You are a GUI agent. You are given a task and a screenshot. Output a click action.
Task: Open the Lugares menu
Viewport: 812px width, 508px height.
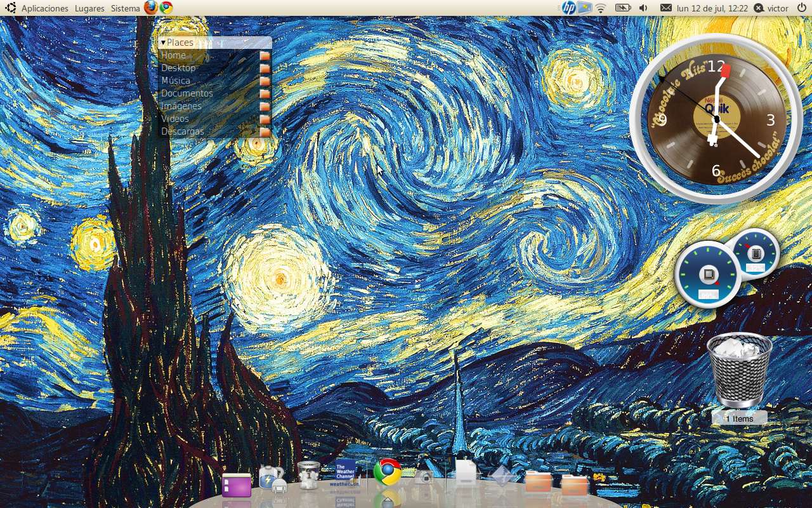click(x=89, y=8)
